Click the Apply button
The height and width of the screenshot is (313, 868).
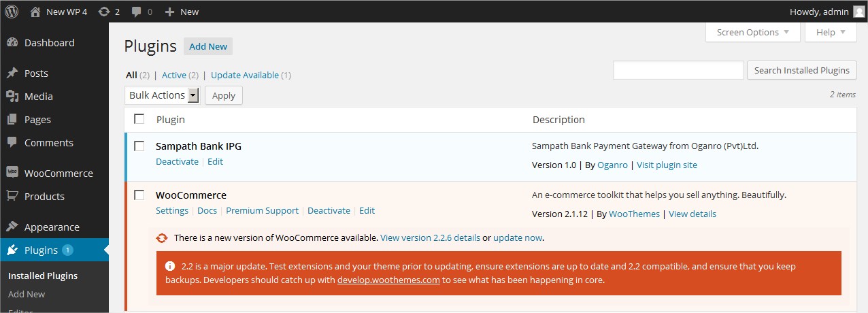(224, 95)
